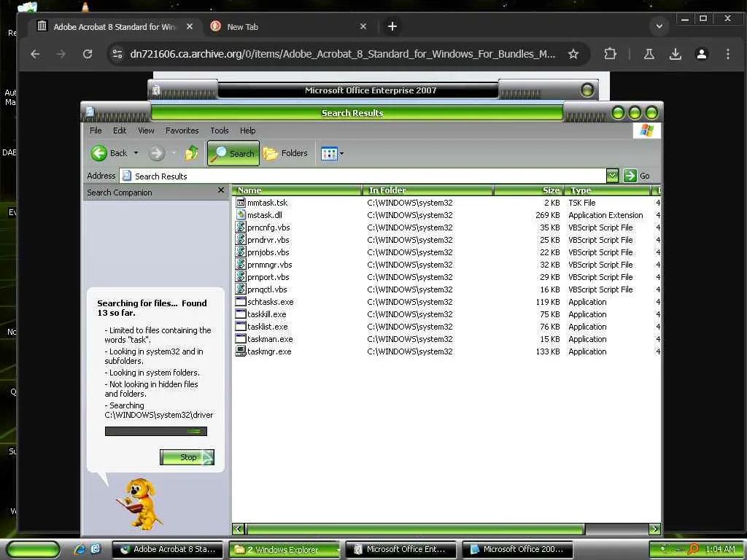This screenshot has width=747, height=560.
Task: Select the mstask.dll file icon
Action: pos(241,215)
